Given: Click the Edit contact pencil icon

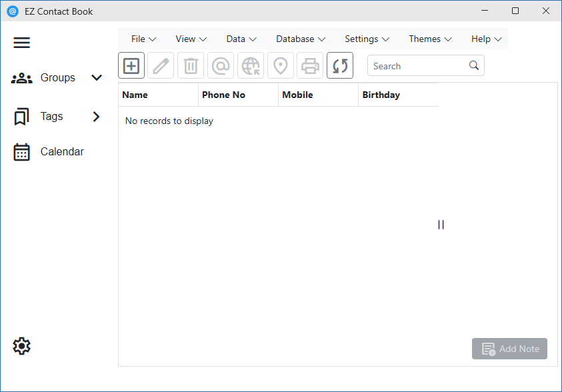Looking at the screenshot, I should tap(161, 66).
